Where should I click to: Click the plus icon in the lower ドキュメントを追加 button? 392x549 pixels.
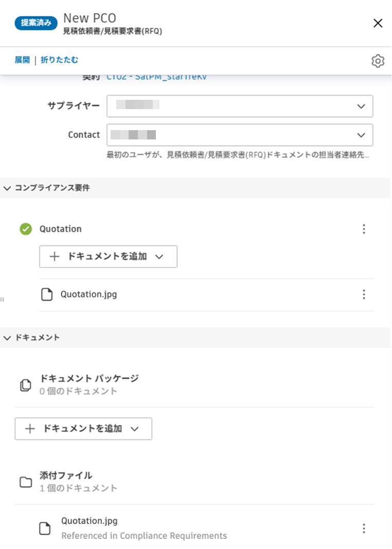(x=29, y=429)
